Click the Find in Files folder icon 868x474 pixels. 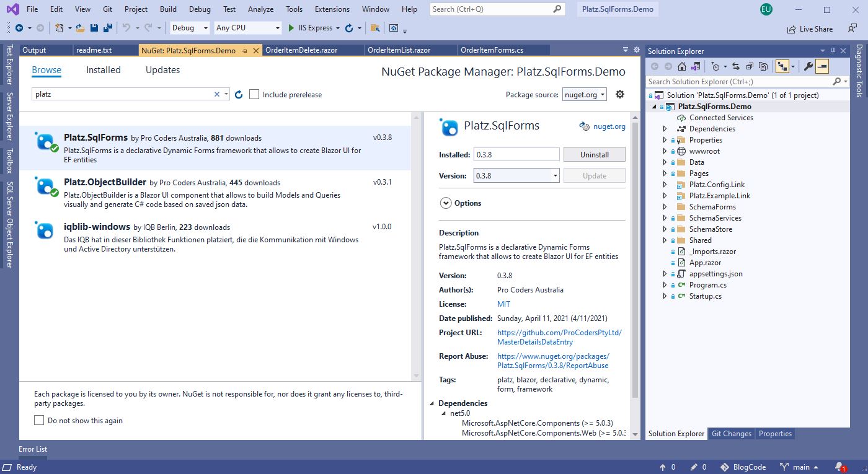click(x=374, y=28)
